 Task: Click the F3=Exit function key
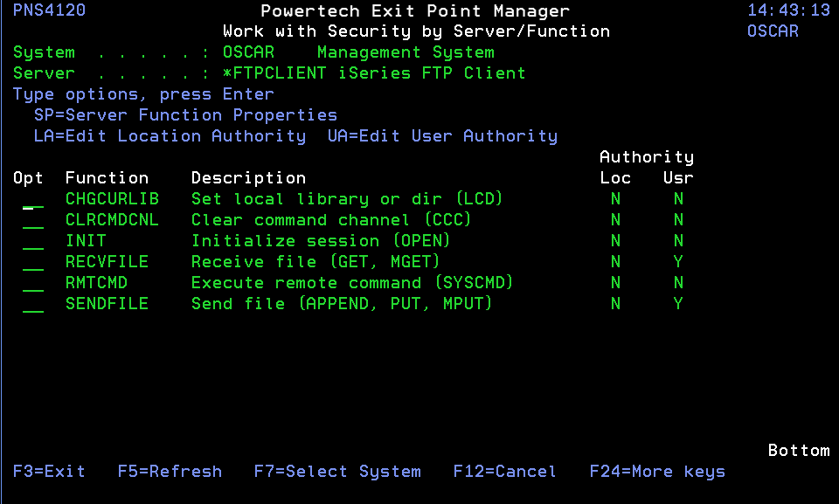coord(49,472)
